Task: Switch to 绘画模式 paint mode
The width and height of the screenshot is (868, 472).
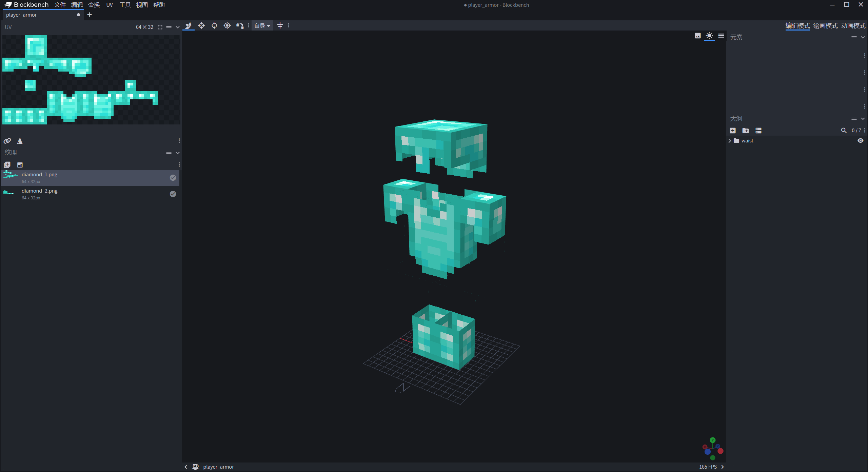Action: (x=825, y=26)
